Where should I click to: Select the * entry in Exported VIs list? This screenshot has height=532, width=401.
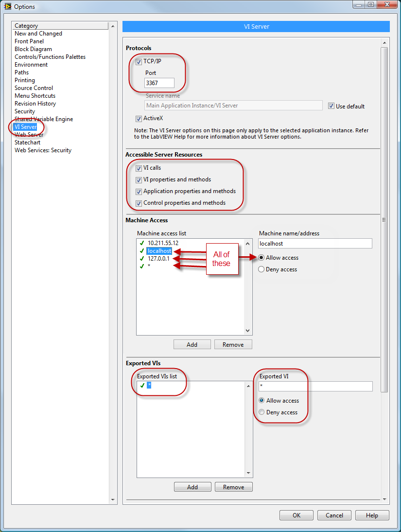tap(149, 386)
